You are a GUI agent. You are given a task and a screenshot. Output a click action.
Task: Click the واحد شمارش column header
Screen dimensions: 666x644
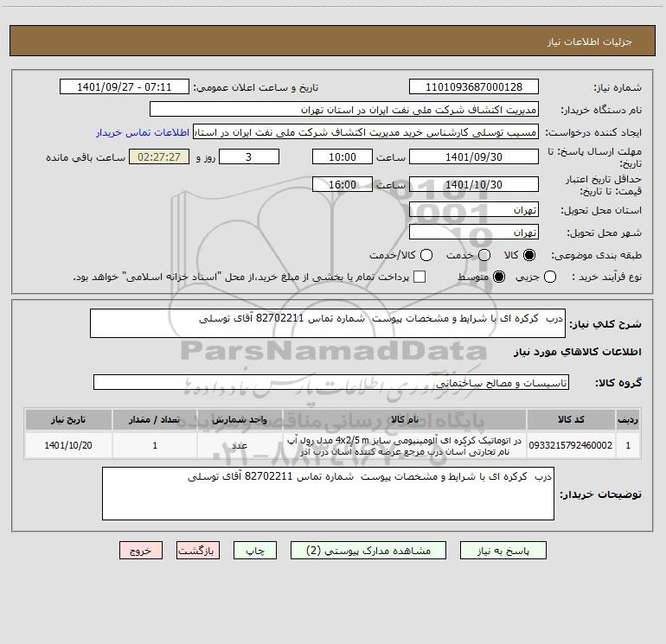(240, 419)
